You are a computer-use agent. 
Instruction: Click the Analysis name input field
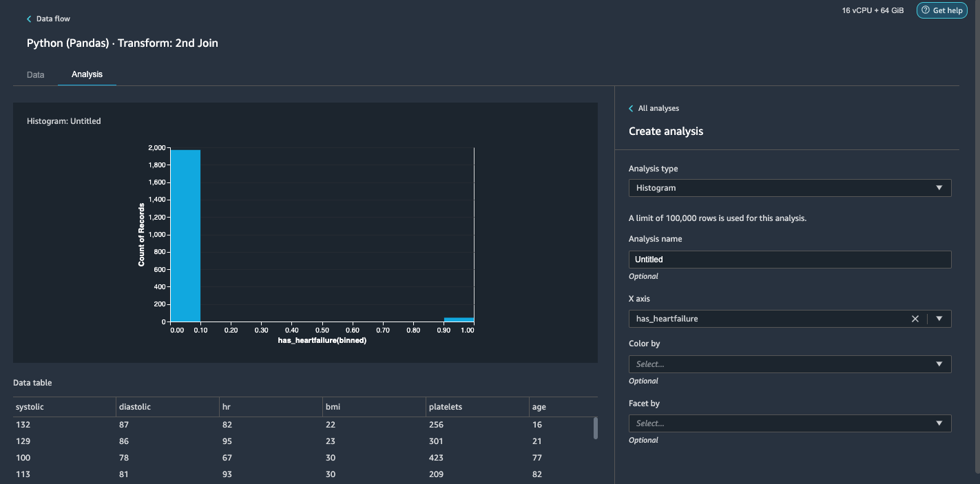pos(789,260)
